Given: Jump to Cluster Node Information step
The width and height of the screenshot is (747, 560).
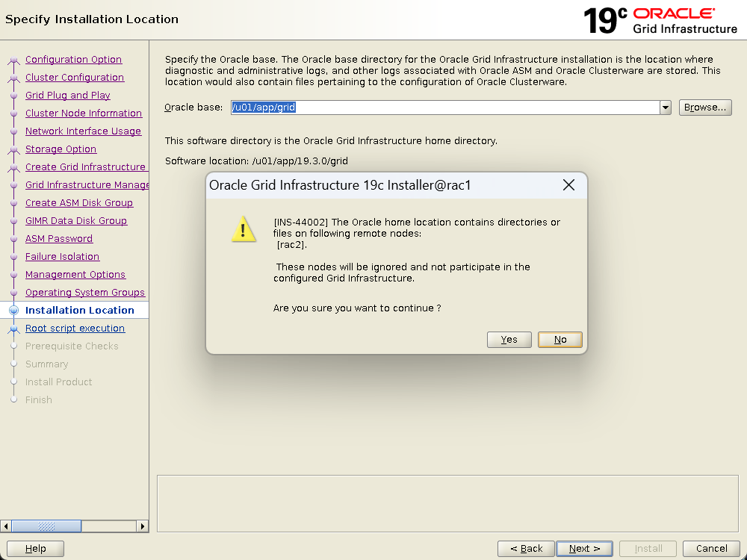Looking at the screenshot, I should (84, 113).
